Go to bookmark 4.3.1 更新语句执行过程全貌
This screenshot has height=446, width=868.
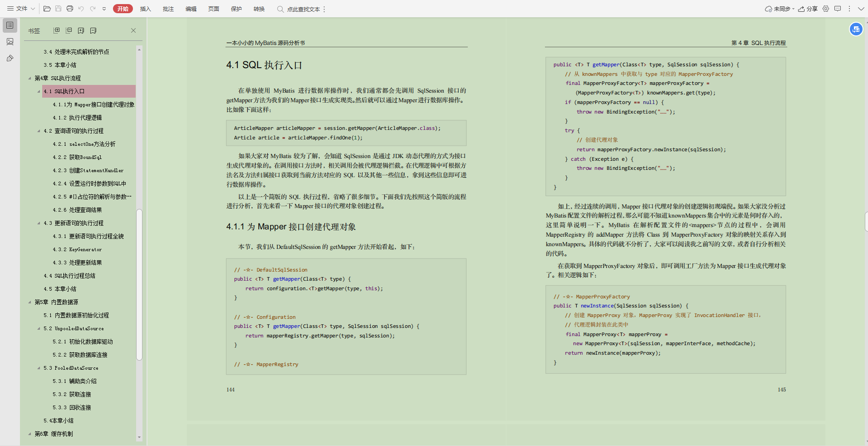coord(88,236)
